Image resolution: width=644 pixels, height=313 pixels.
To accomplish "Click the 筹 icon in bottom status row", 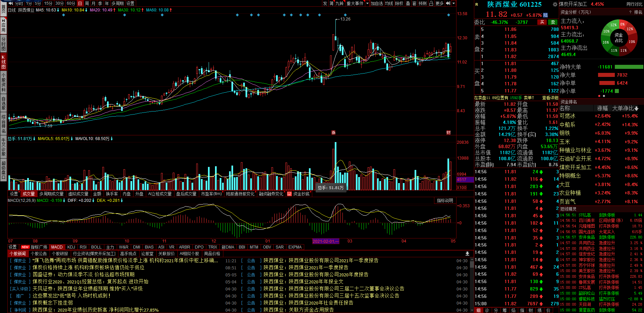I will pos(504,310).
